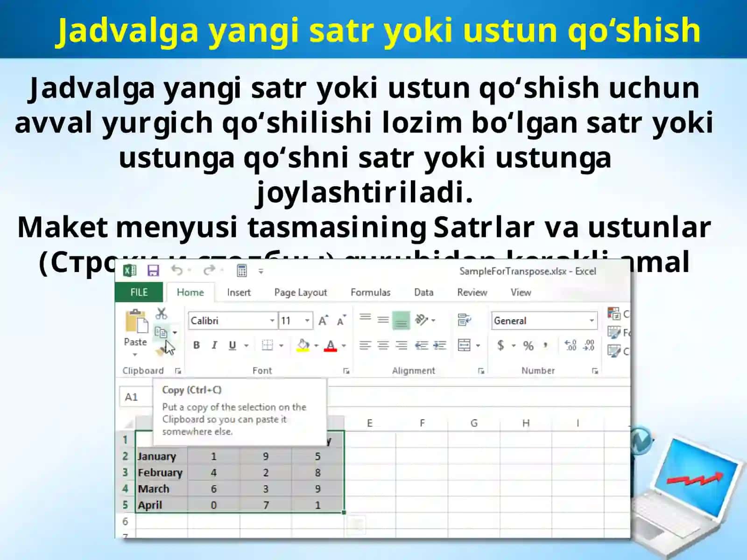Toggle Underline formatting button
Viewport: 747px width, 560px height.
pyautogui.click(x=232, y=345)
